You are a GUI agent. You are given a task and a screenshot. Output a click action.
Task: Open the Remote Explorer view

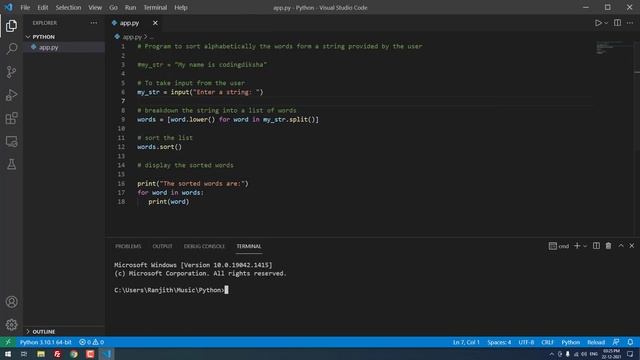pos(11,142)
